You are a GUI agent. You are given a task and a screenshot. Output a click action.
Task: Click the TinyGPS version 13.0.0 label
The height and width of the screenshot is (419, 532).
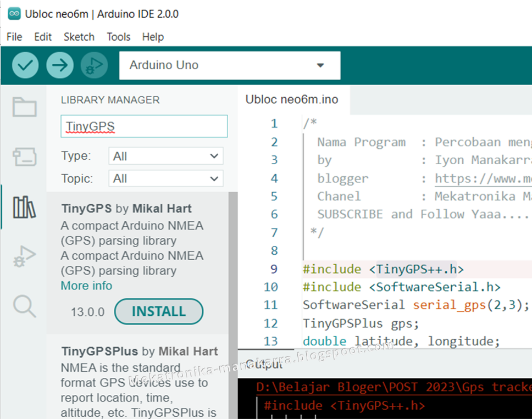click(x=87, y=312)
